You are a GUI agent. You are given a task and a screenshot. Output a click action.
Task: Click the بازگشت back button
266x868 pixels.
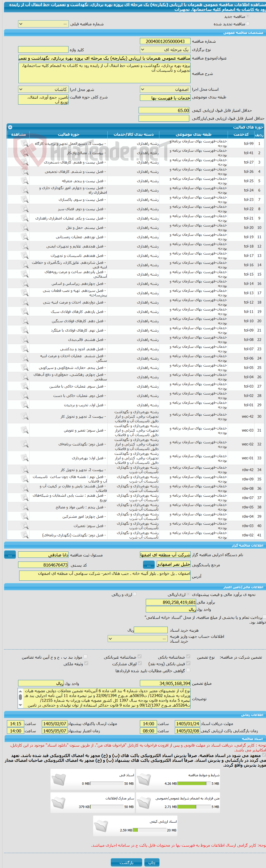pos(126,862)
